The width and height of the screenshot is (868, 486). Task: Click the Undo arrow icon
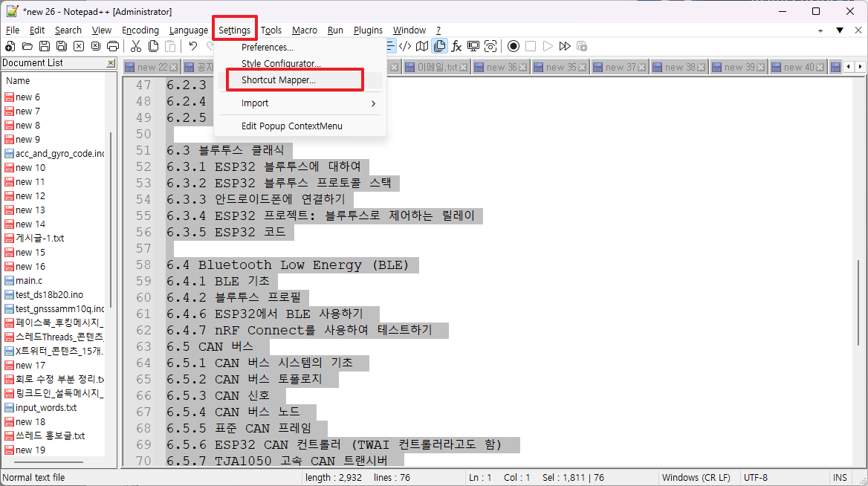point(192,47)
